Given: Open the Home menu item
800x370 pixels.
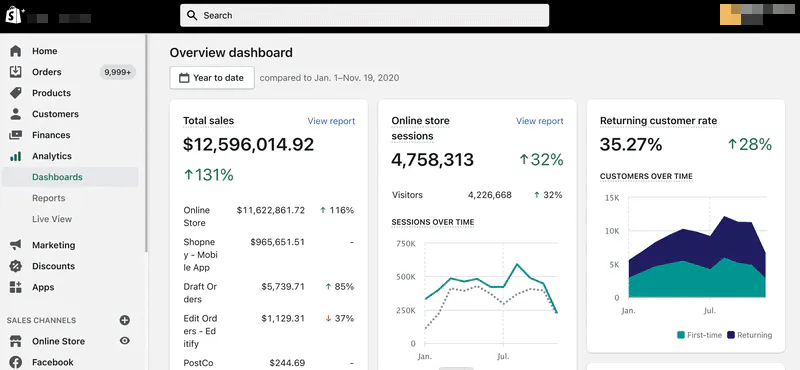Looking at the screenshot, I should tap(44, 51).
